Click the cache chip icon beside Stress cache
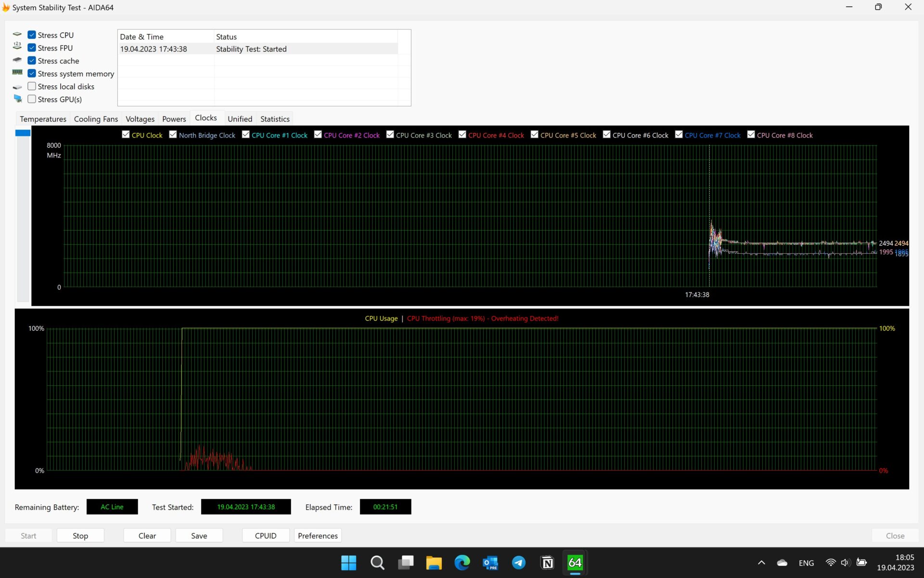Screen dimensions: 924x578 click(x=17, y=60)
